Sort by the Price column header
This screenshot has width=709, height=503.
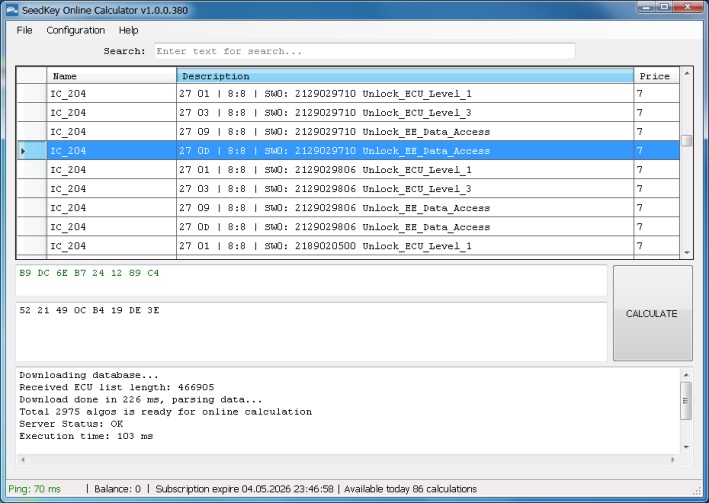pos(656,76)
